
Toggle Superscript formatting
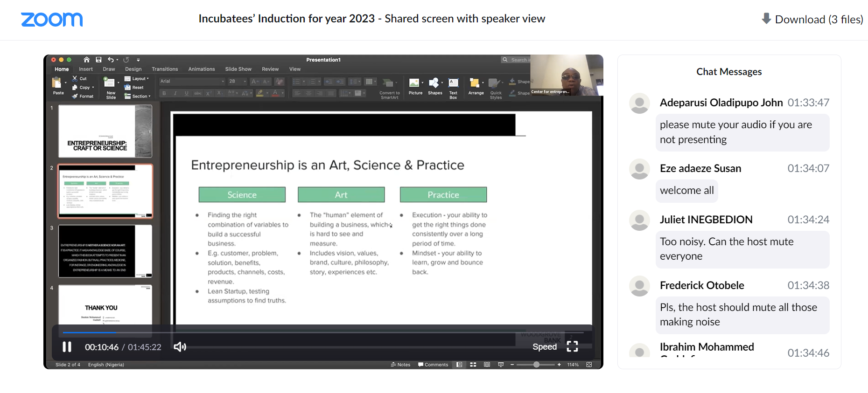(x=209, y=93)
